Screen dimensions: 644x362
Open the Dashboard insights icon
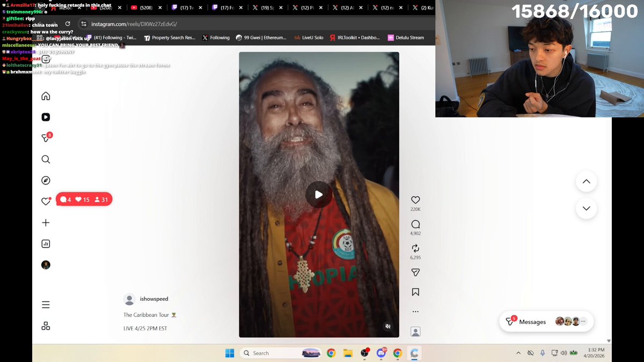(x=46, y=243)
